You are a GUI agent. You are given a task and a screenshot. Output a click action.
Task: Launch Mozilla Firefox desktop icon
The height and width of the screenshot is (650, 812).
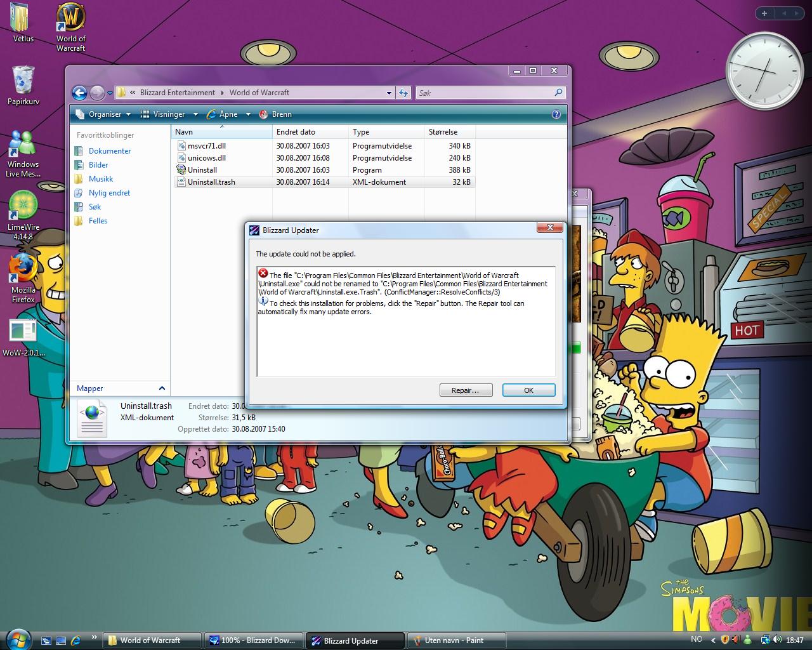click(23, 269)
